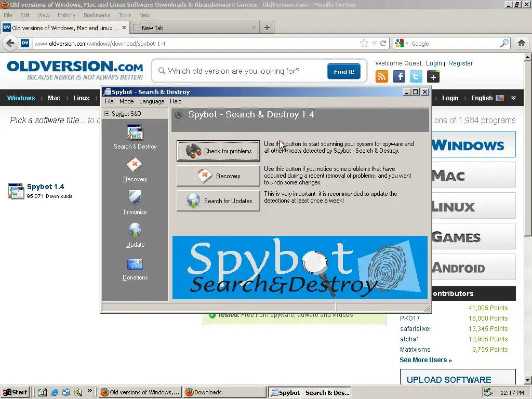Viewport: 532px width, 399px height.
Task: Open Firefox Tools menu
Action: pyautogui.click(x=125, y=15)
